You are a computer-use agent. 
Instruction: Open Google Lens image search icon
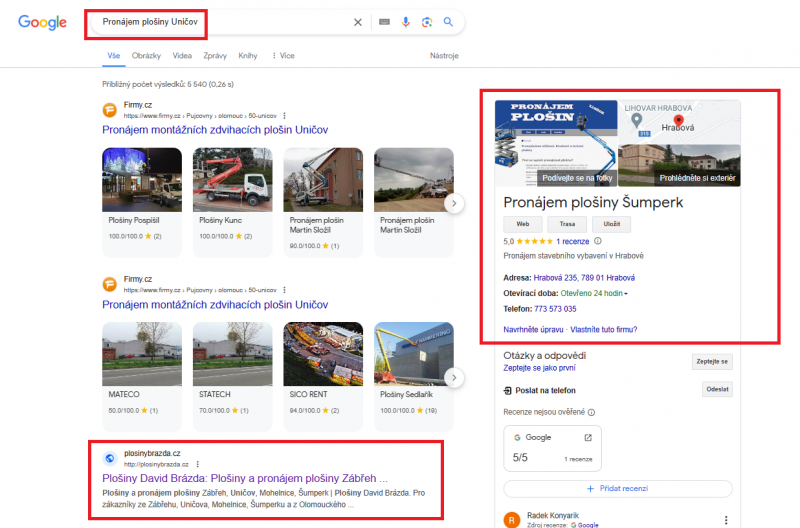(427, 22)
